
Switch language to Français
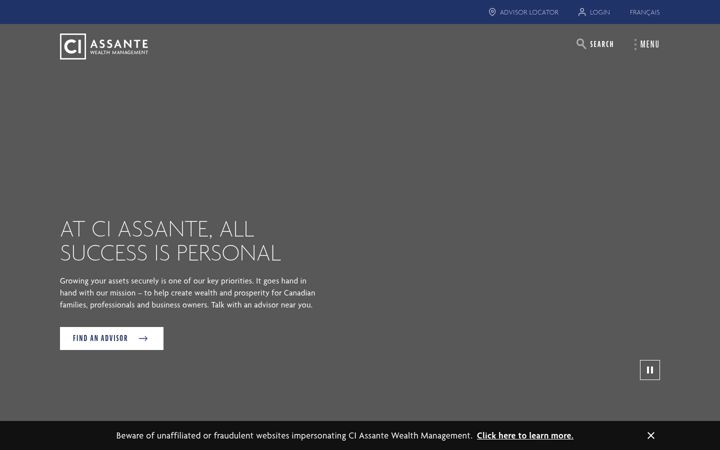[x=644, y=12]
